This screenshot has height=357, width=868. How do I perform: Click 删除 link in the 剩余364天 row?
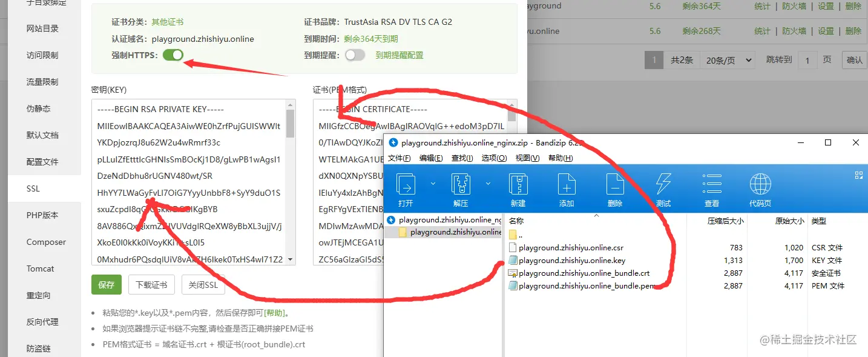point(853,6)
